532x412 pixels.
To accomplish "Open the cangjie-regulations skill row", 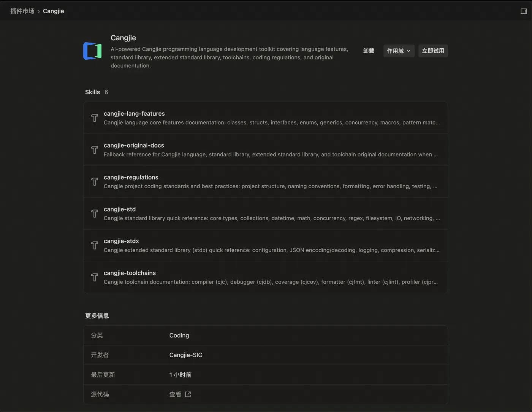I will (265, 181).
